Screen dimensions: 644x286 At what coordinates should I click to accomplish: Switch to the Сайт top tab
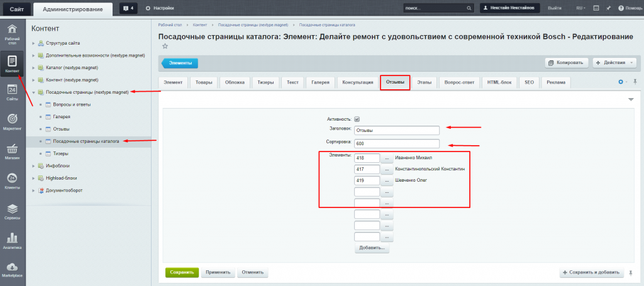coord(16,9)
